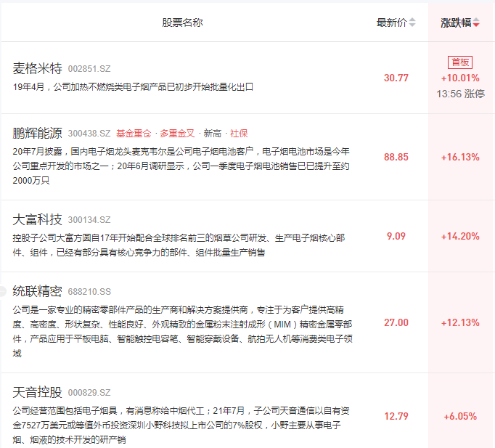Click price 9.09
This screenshot has width=495, height=448.
click(396, 236)
